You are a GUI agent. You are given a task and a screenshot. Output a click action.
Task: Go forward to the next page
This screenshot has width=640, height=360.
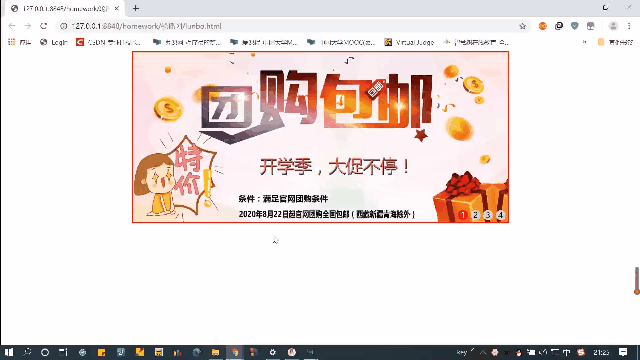[x=27, y=26]
